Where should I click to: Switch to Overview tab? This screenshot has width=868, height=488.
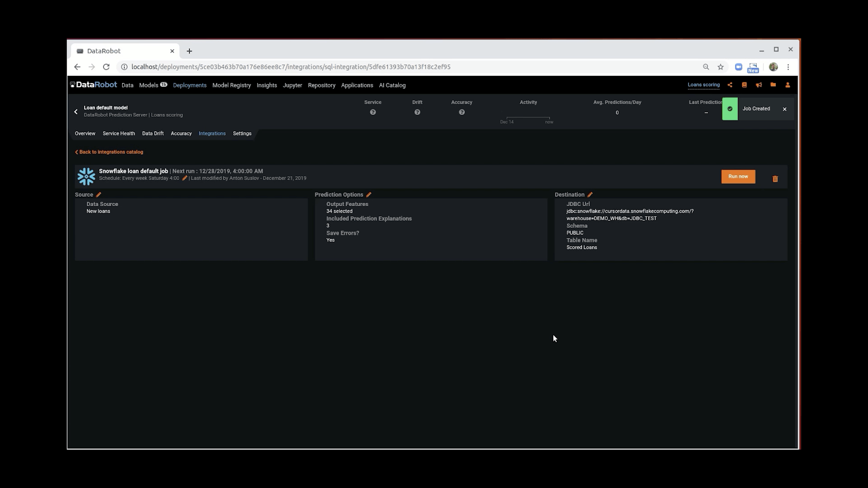[85, 133]
